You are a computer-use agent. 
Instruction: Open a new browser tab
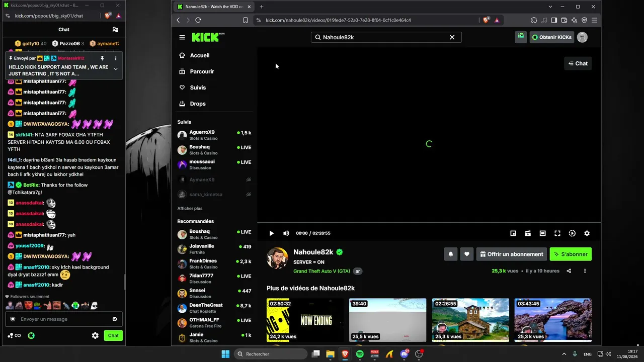point(262,7)
